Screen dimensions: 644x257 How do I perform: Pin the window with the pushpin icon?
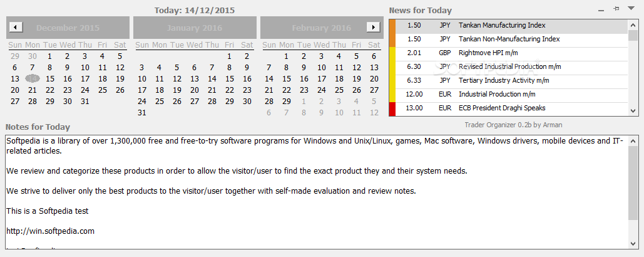[616, 9]
